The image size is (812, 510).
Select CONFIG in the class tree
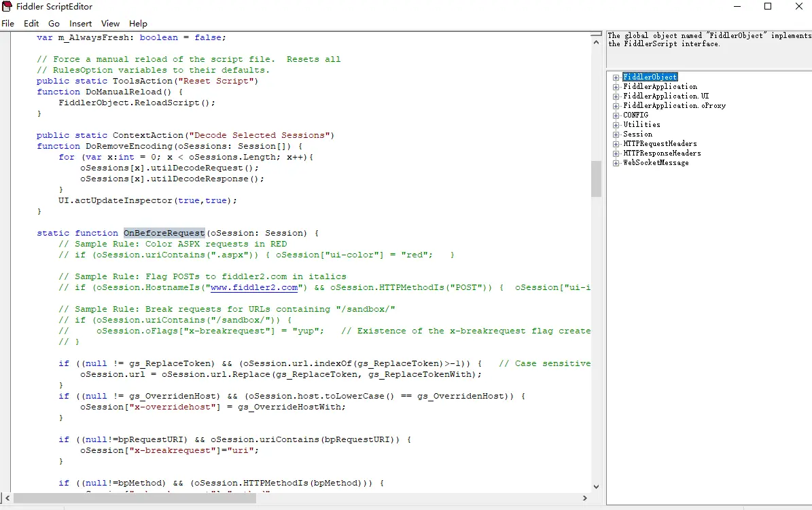(635, 115)
